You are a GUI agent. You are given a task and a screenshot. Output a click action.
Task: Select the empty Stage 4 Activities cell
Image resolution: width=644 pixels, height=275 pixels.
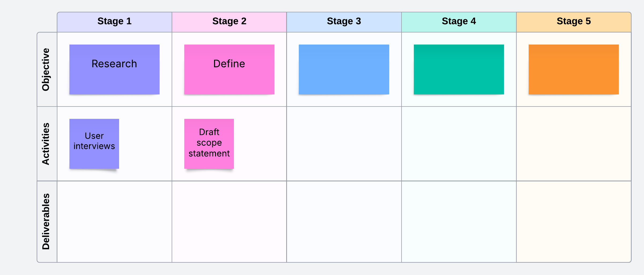[459, 144]
